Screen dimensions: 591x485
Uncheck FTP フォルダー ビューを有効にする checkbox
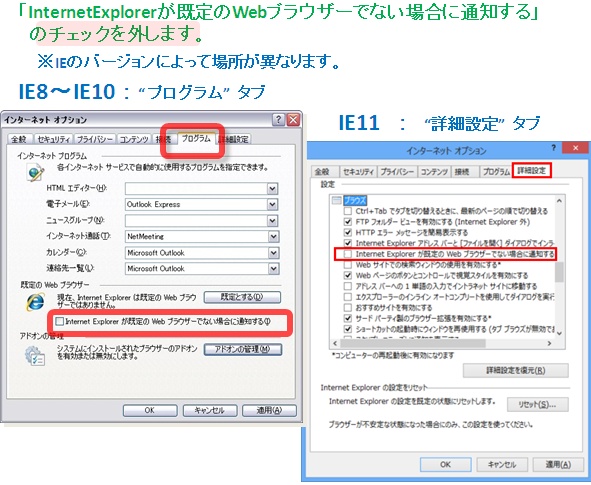348,222
